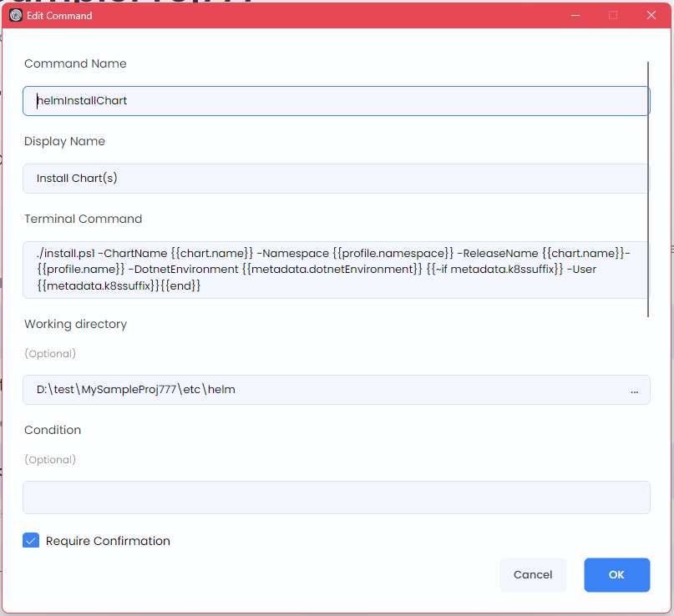Click the (Optional) label under Condition
This screenshot has height=616, width=674.
[50, 459]
